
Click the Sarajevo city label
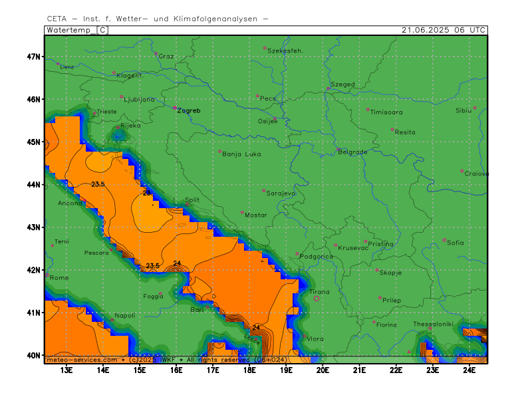pyautogui.click(x=281, y=194)
